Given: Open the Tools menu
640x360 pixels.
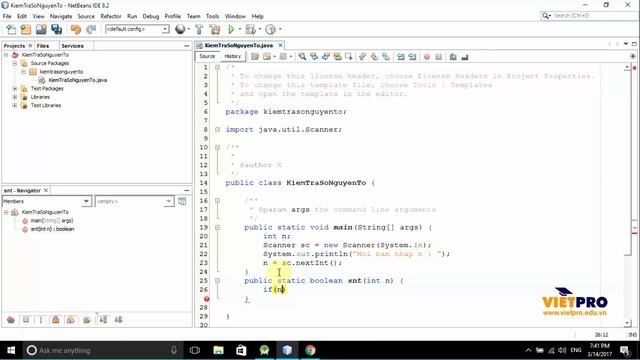Looking at the screenshot, I should (x=212, y=16).
